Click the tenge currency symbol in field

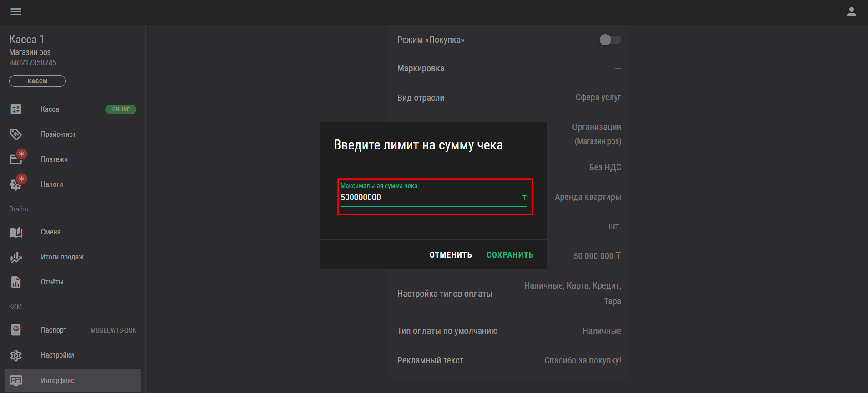click(524, 197)
